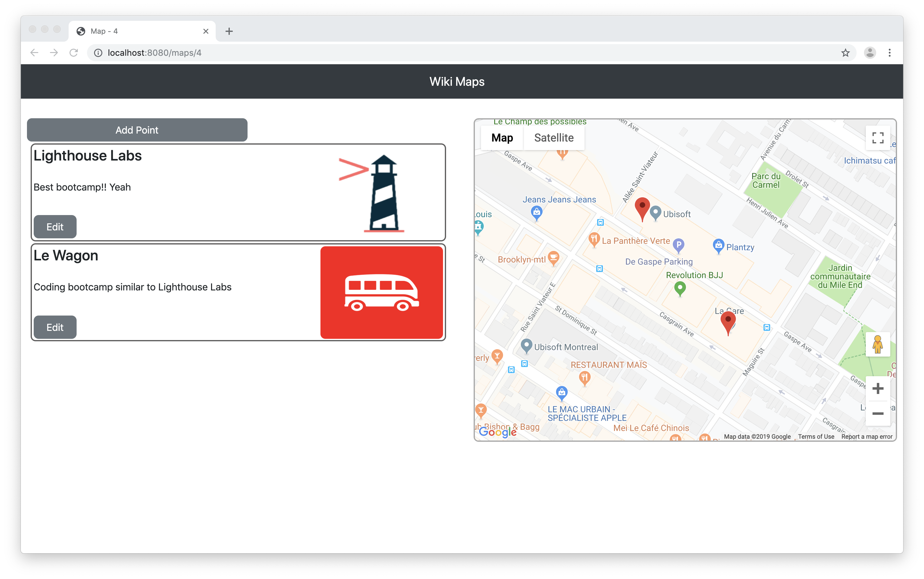This screenshot has height=579, width=924.
Task: Open the Chrome three-dot menu
Action: tap(890, 53)
